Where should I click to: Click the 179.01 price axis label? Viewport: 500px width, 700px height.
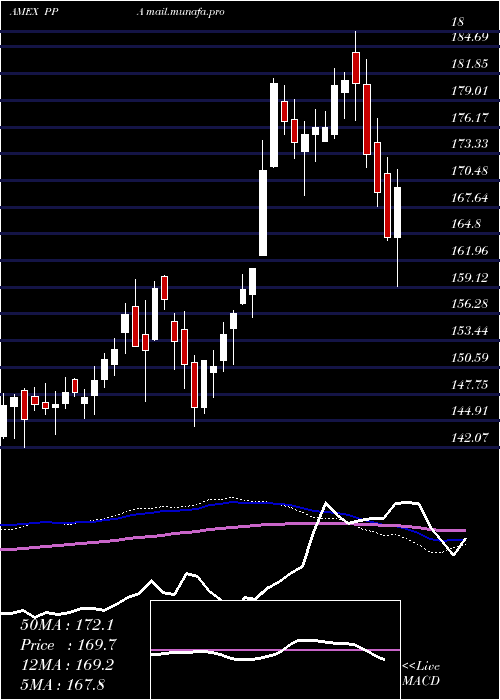[470, 91]
